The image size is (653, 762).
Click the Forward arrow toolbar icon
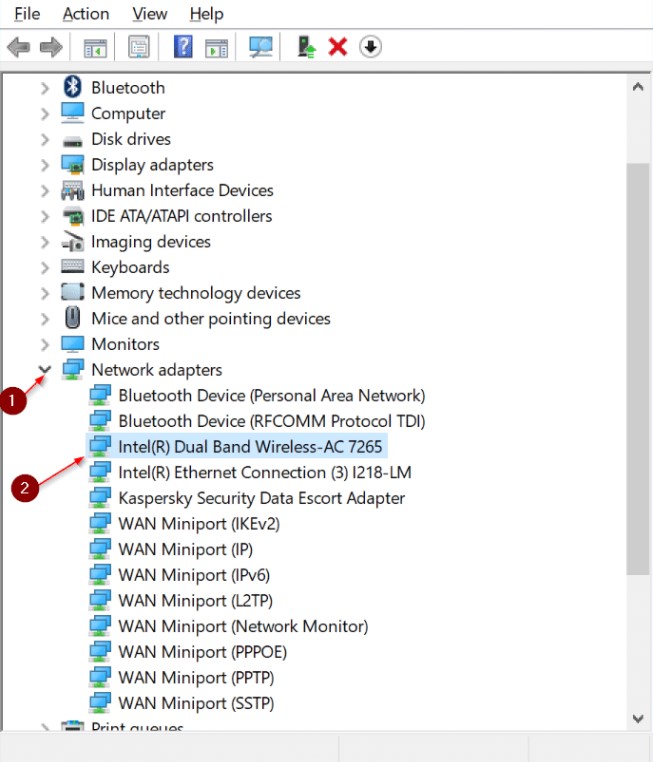[x=51, y=47]
